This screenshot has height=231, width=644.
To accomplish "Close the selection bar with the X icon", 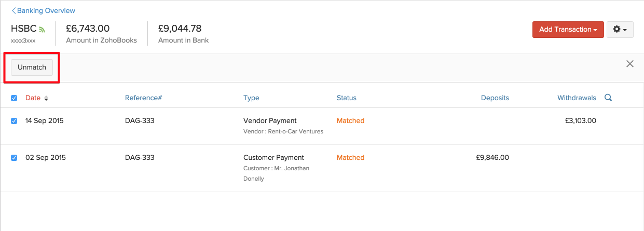I will pyautogui.click(x=629, y=64).
